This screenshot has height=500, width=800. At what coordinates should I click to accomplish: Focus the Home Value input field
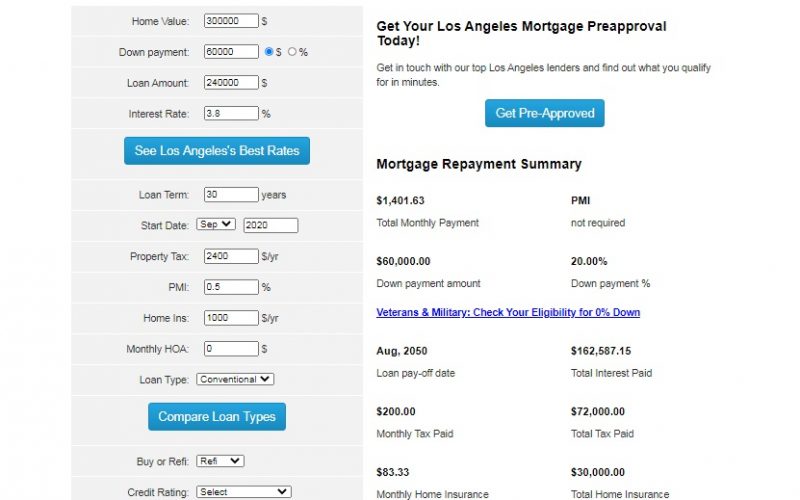pyautogui.click(x=231, y=21)
